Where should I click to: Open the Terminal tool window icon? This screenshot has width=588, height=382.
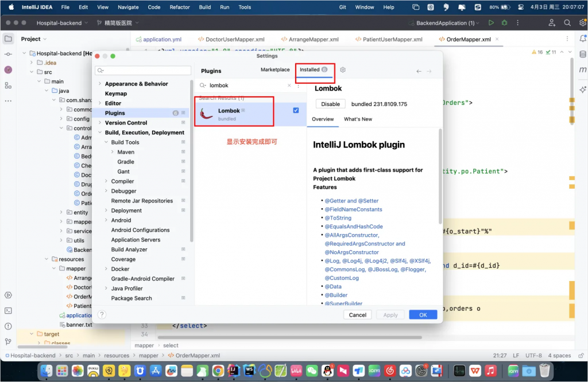[8, 310]
